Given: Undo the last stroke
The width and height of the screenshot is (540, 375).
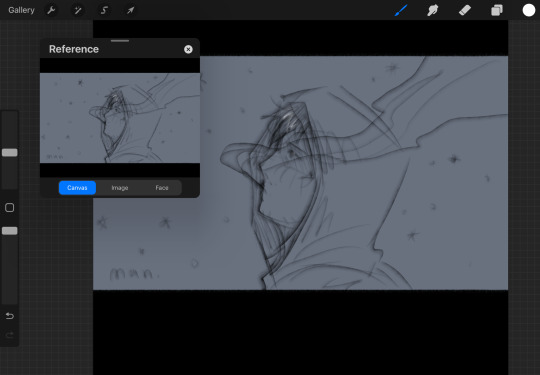Looking at the screenshot, I should 10,316.
